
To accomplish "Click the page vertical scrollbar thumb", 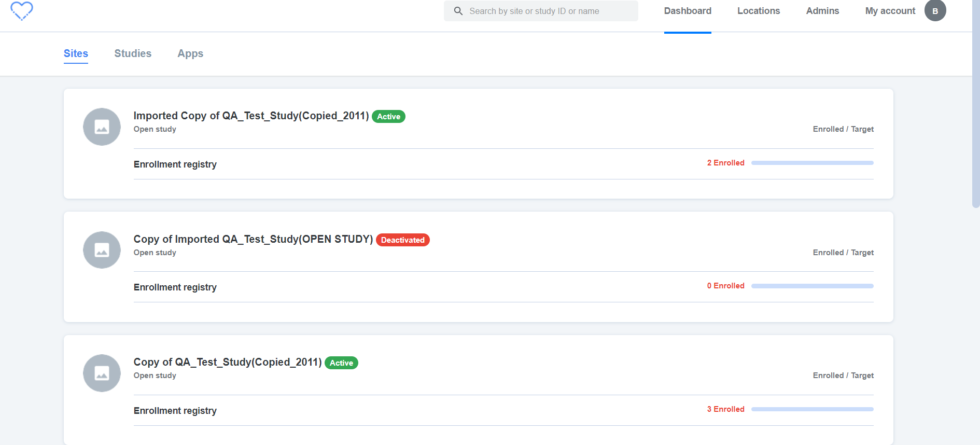I will (x=976, y=104).
